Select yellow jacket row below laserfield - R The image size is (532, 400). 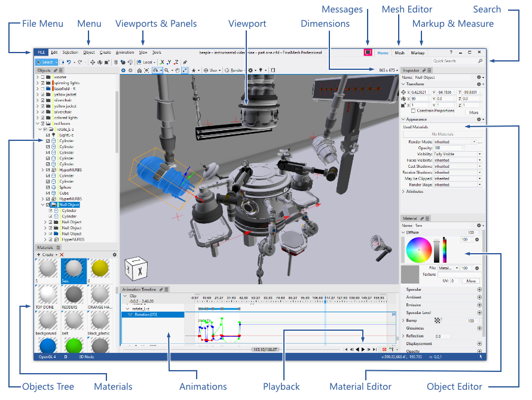(x=65, y=95)
